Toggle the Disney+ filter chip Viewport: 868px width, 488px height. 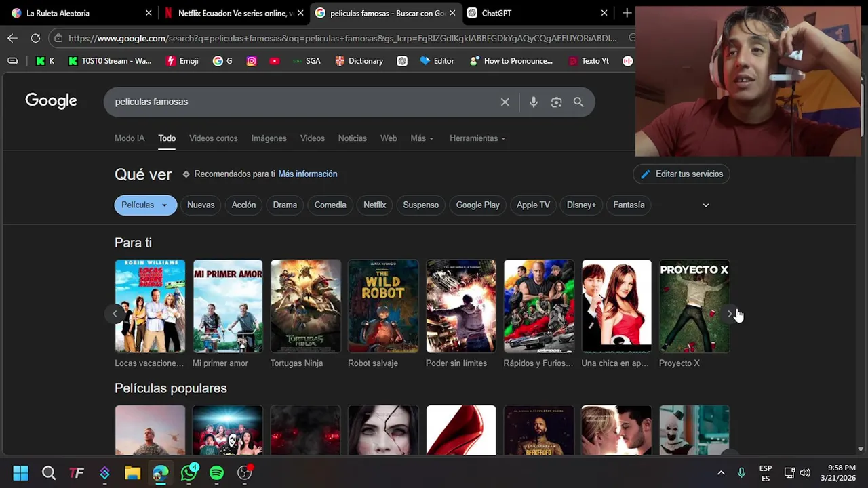point(581,205)
